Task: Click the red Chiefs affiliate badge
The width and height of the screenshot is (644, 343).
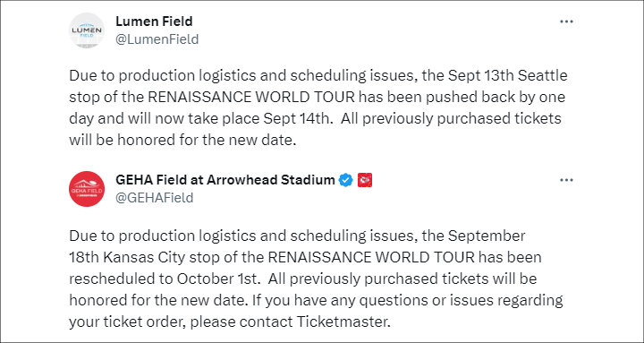Action: coord(365,180)
